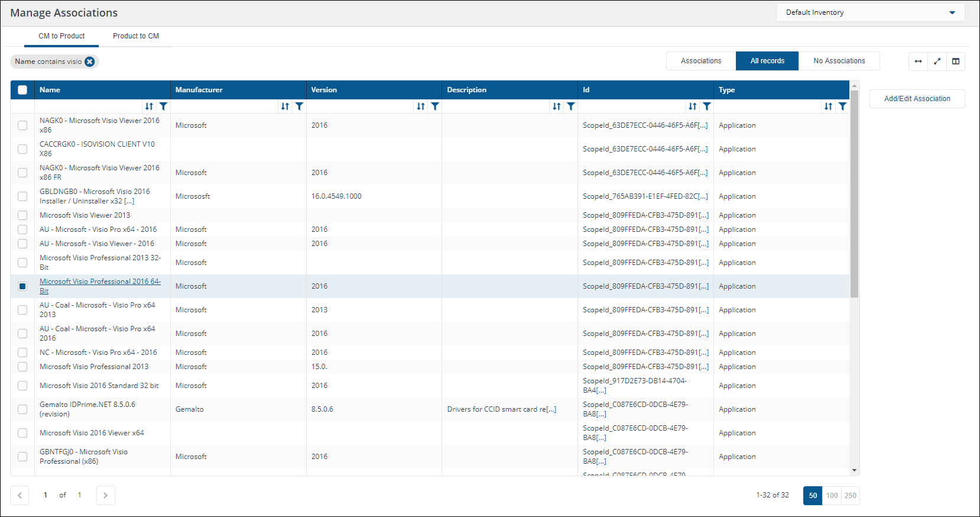The height and width of the screenshot is (517, 980).
Task: Set page size to 100 records
Action: 832,496
